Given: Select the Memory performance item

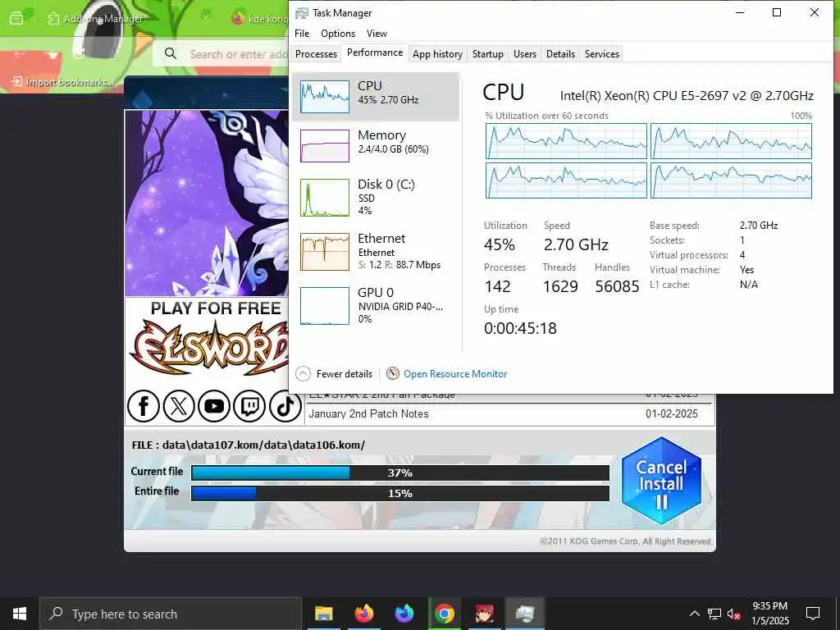Looking at the screenshot, I should point(376,145).
